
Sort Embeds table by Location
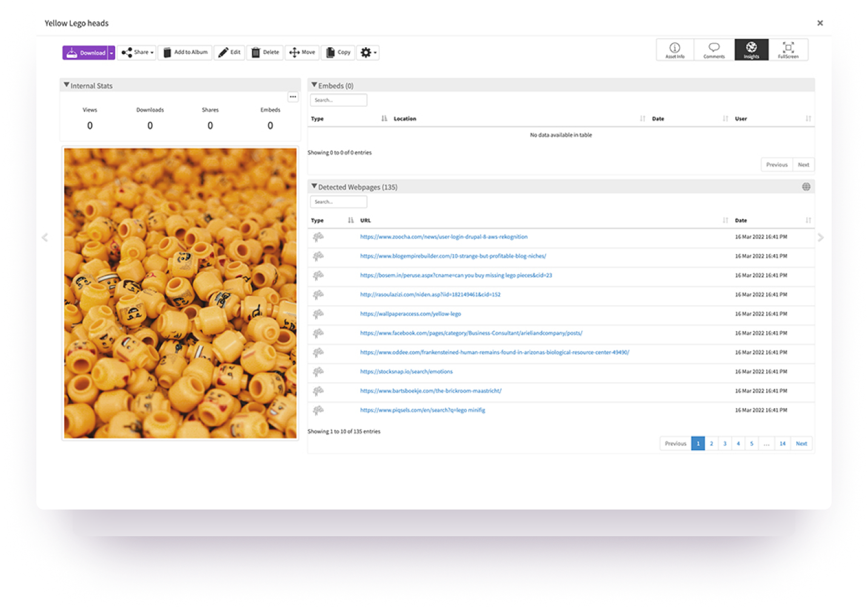(x=519, y=119)
